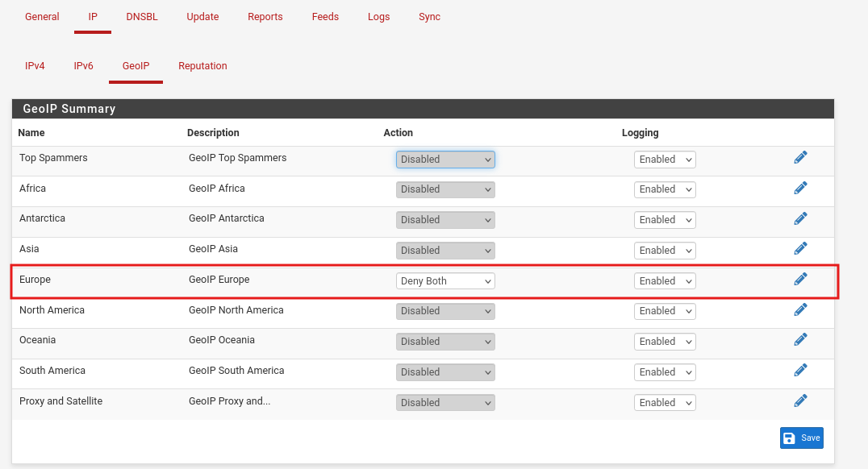Edit the Top Spammers entry pencil icon
Screen dimensions: 868x469
(800, 158)
